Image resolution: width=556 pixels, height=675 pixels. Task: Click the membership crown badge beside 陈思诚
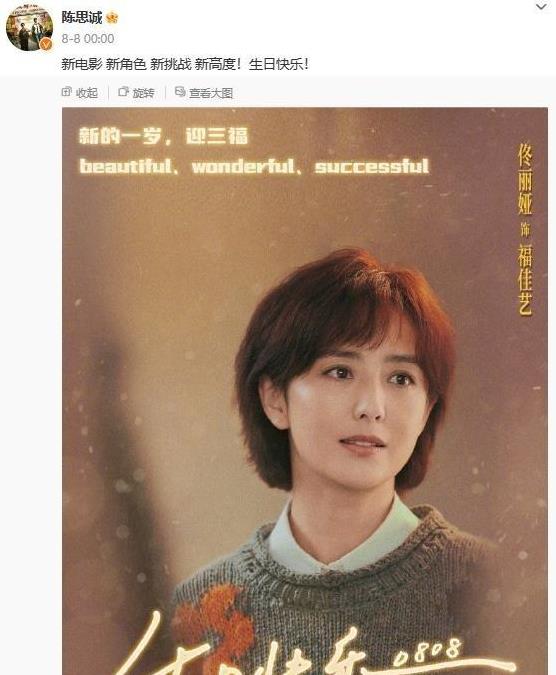[112, 18]
